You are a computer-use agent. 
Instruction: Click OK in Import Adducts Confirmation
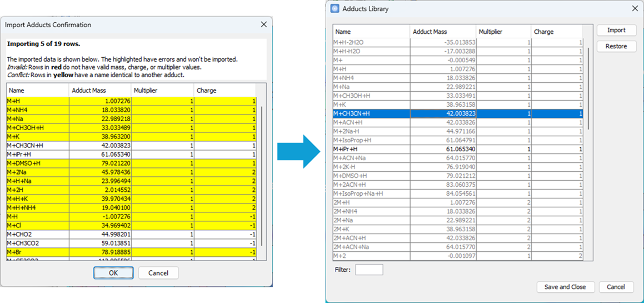click(113, 273)
